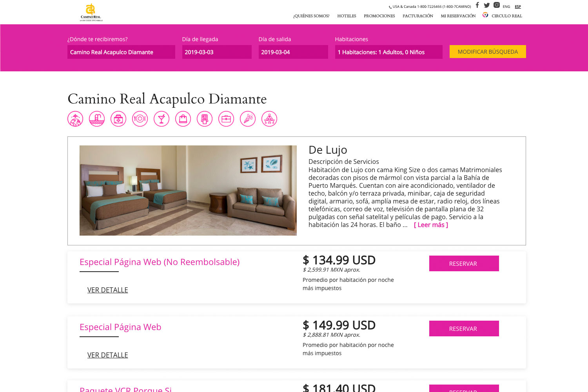Open the Día de salida date picker
The width and height of the screenshot is (588, 392).
click(x=293, y=52)
